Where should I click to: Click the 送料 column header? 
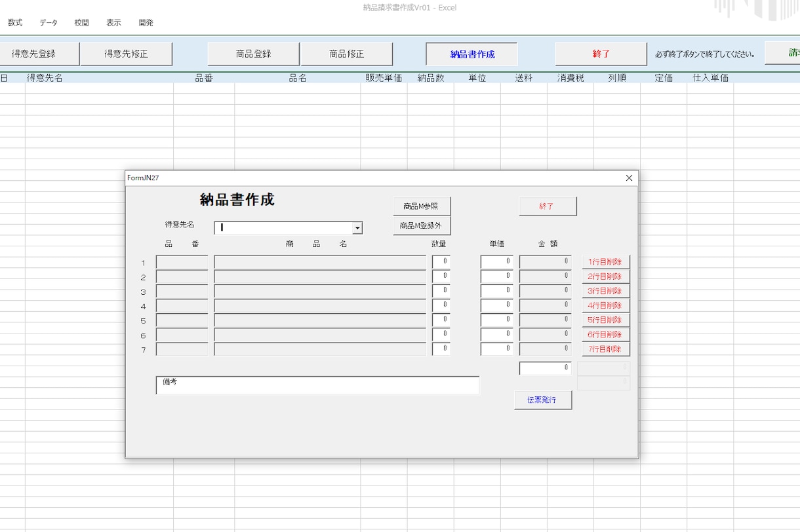[524, 78]
